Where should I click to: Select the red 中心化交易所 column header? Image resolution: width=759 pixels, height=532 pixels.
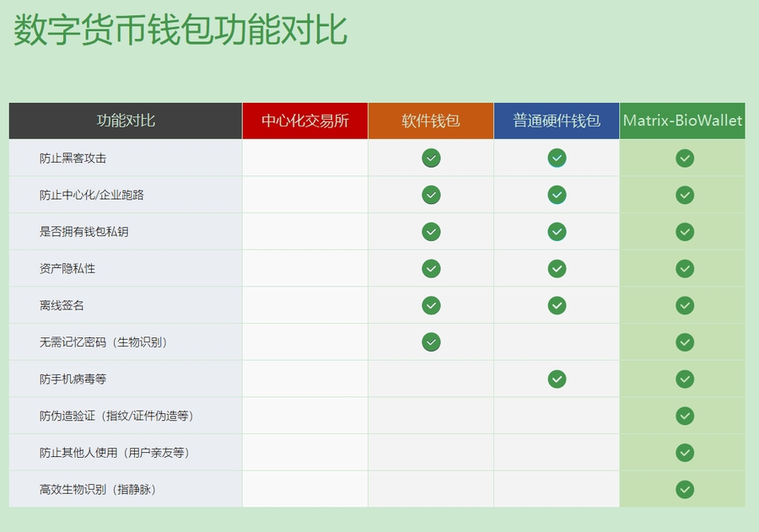(x=304, y=121)
